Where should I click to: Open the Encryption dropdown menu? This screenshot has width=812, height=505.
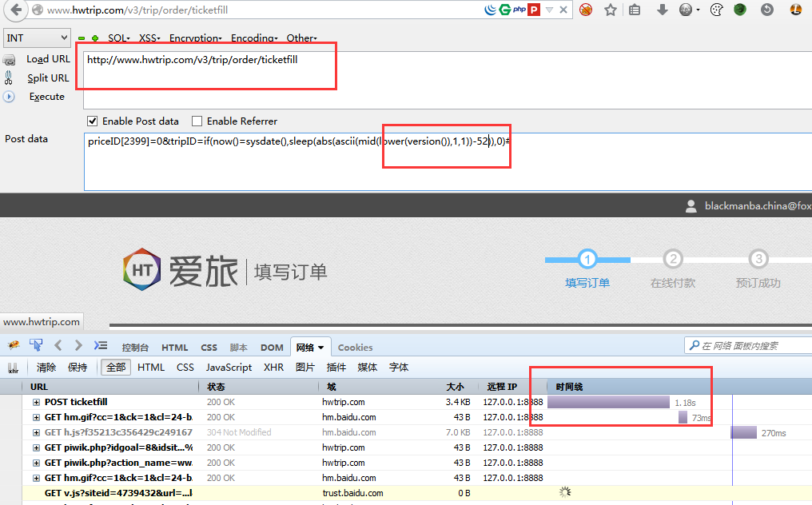click(195, 38)
